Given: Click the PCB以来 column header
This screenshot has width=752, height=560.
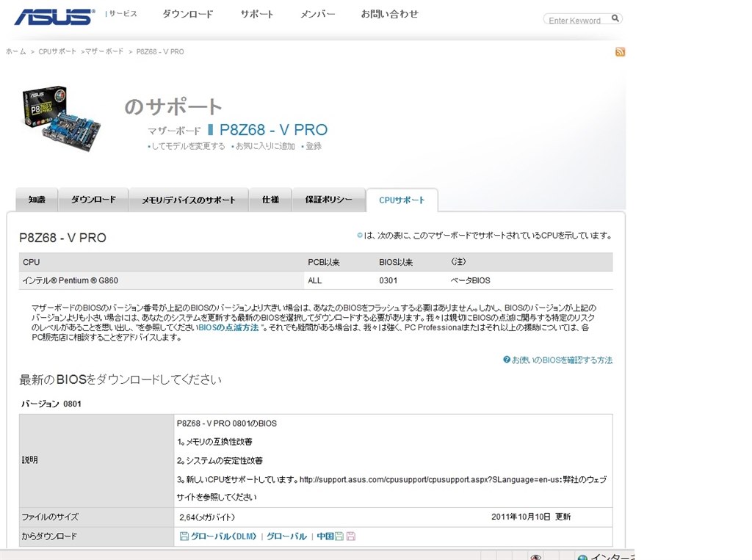Looking at the screenshot, I should (324, 262).
